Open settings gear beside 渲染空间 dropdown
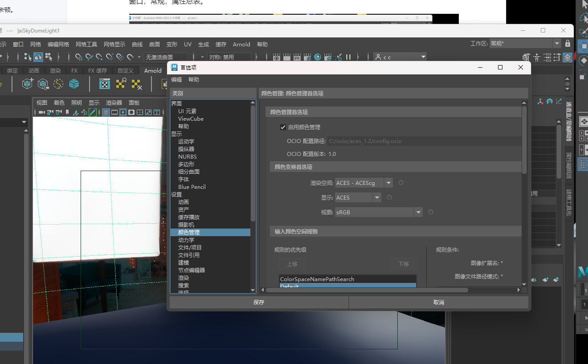Image resolution: width=588 pixels, height=364 pixels. [x=400, y=183]
